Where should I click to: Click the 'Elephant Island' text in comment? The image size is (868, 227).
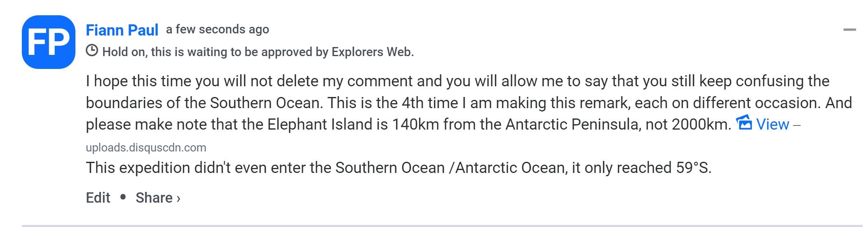319,124
